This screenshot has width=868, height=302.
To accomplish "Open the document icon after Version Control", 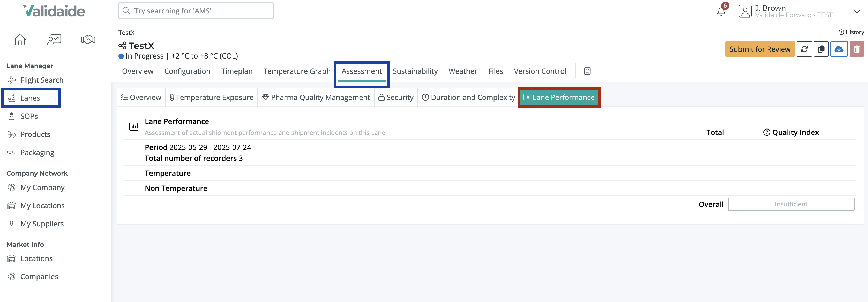I will coord(587,71).
